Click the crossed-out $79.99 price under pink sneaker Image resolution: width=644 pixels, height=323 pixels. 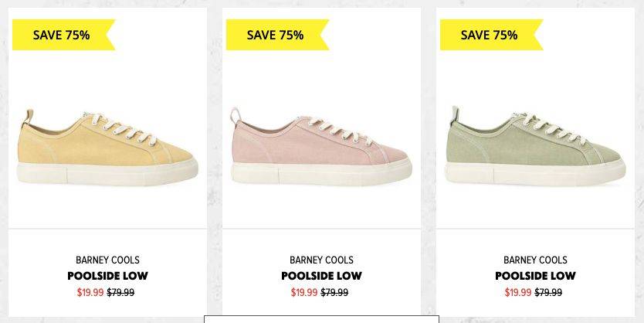[x=334, y=293]
